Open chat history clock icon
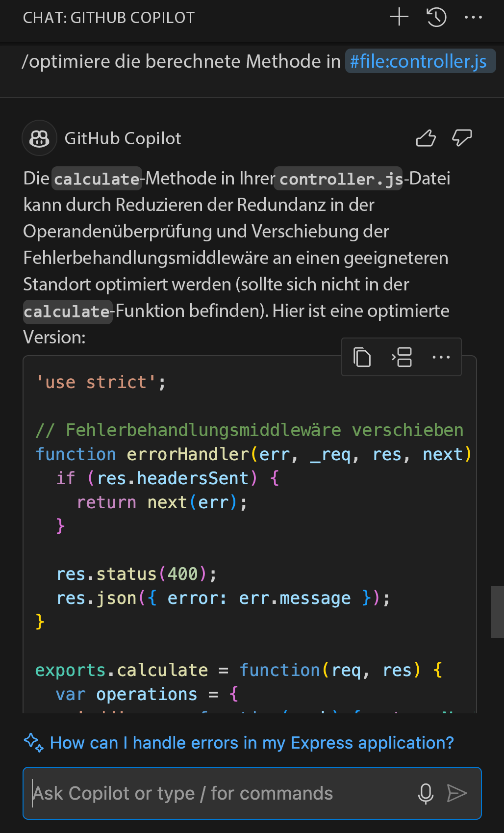 [436, 17]
